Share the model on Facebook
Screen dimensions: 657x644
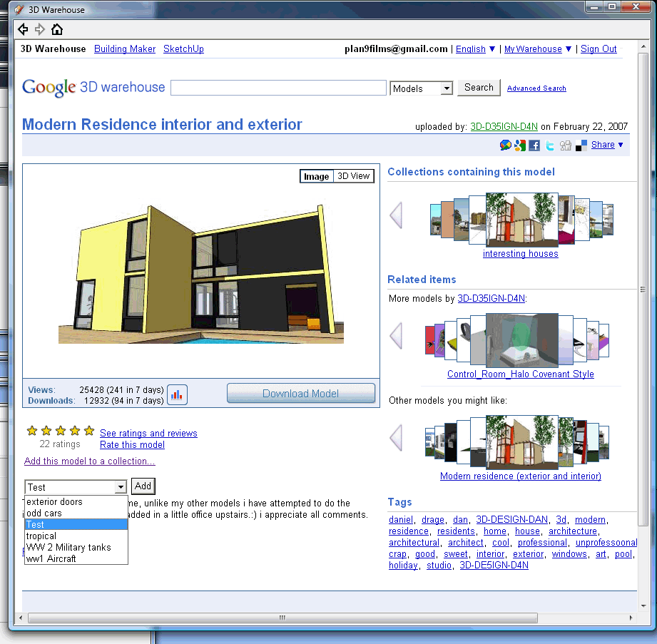[x=534, y=145]
